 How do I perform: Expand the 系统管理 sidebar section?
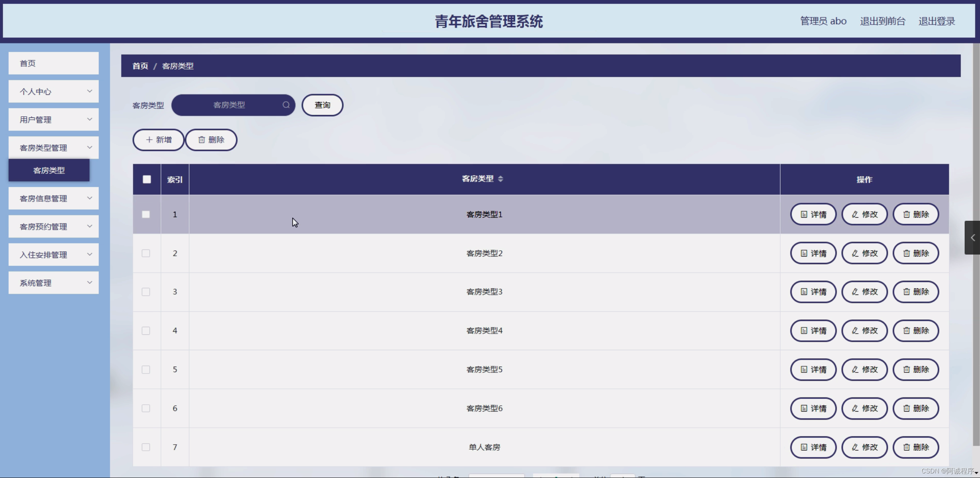(53, 283)
